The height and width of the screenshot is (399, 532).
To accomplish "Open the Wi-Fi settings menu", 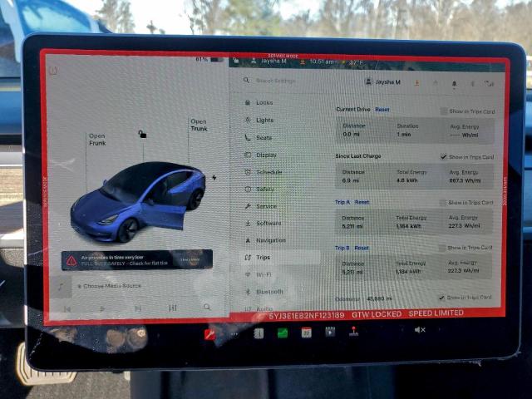I will tap(259, 274).
